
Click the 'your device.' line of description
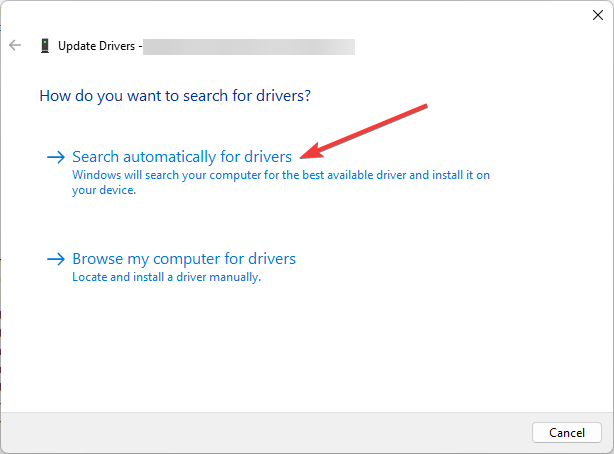pyautogui.click(x=104, y=190)
